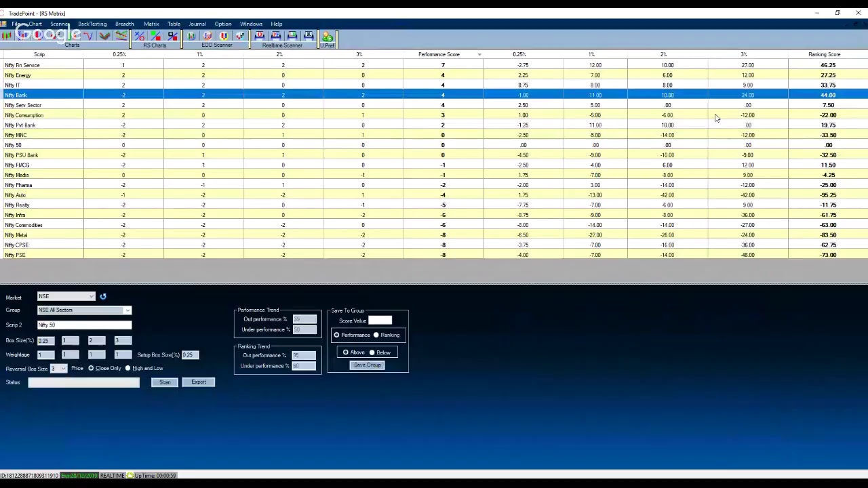Open the Breadth menu
This screenshot has height=488, width=868.
click(x=124, y=24)
